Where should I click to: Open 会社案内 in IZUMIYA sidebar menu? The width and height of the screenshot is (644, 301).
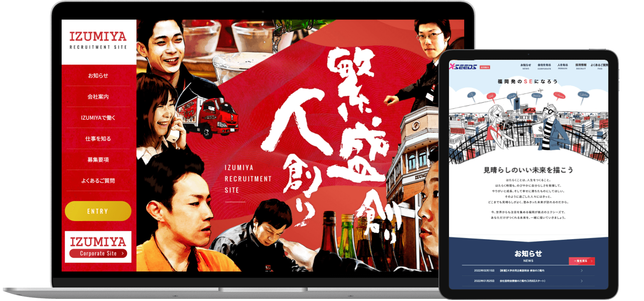tap(98, 97)
